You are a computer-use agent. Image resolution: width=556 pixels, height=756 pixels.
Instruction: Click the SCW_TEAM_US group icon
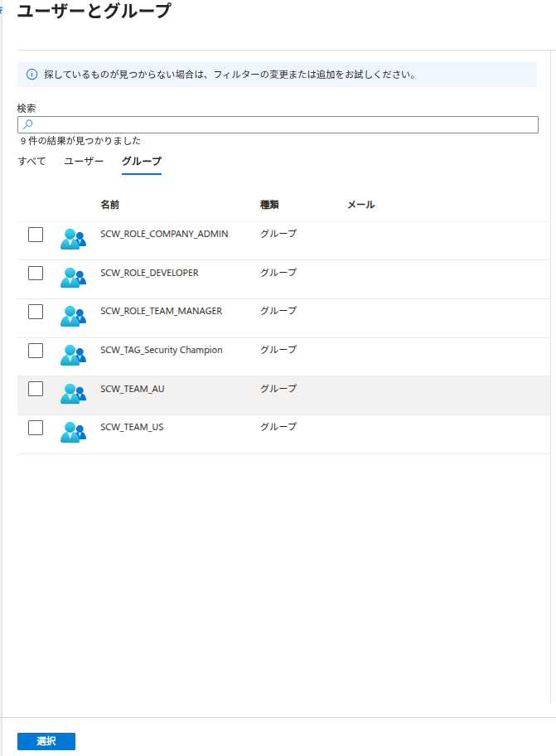tap(73, 432)
